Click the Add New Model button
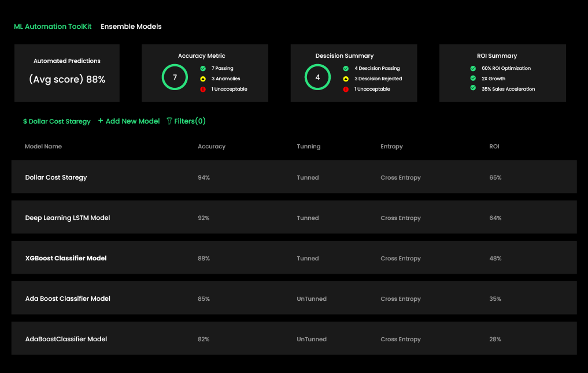This screenshot has width=588, height=373. coord(129,121)
